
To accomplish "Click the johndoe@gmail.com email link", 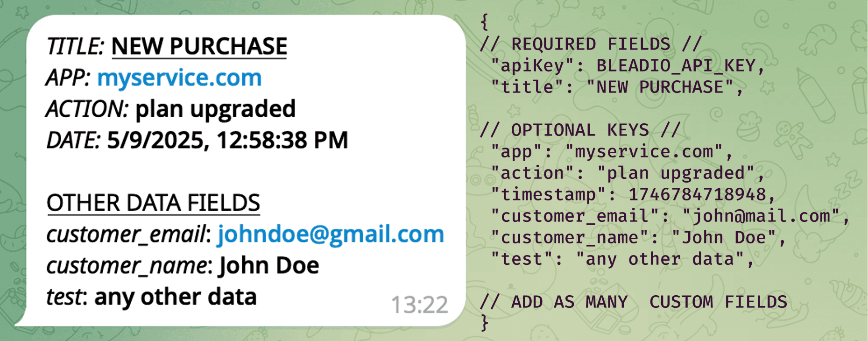I will [331, 234].
